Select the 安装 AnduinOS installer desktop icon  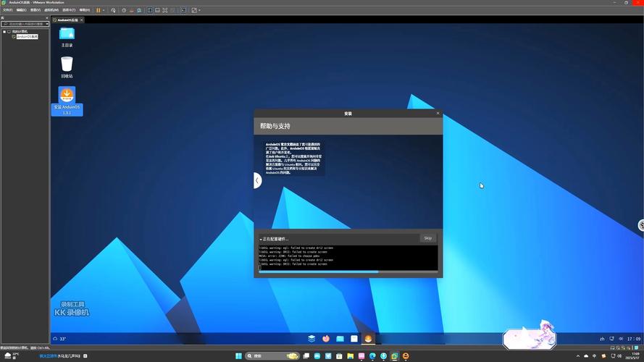(67, 101)
